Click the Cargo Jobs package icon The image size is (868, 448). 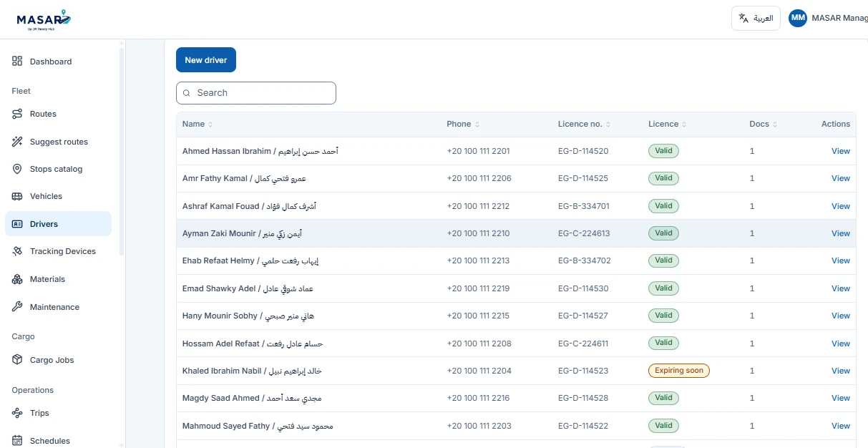(x=17, y=360)
